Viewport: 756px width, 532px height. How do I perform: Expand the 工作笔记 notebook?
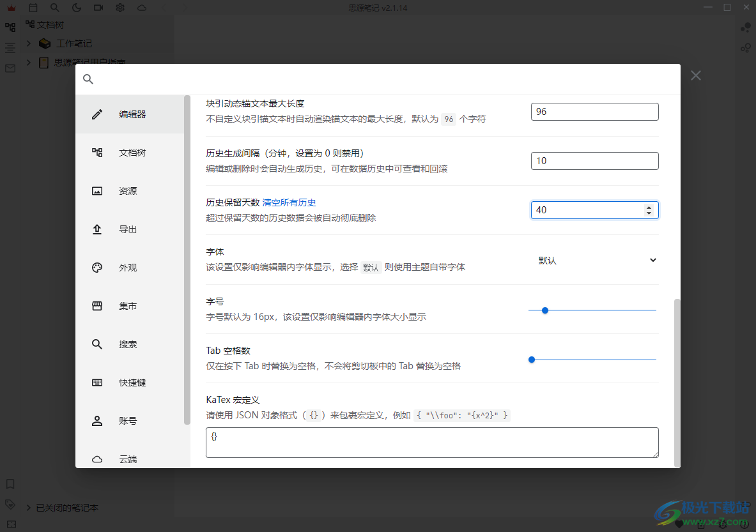coord(29,43)
